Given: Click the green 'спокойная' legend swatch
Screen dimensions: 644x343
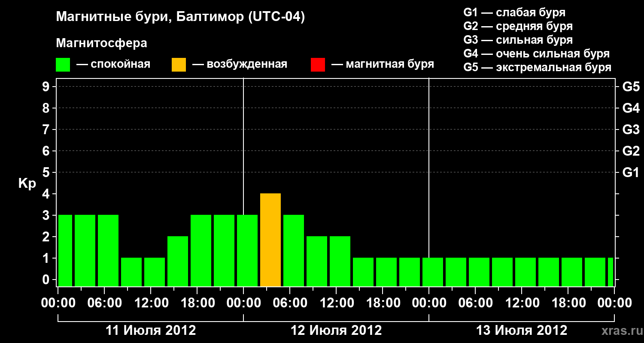Looking at the screenshot, I should point(63,64).
